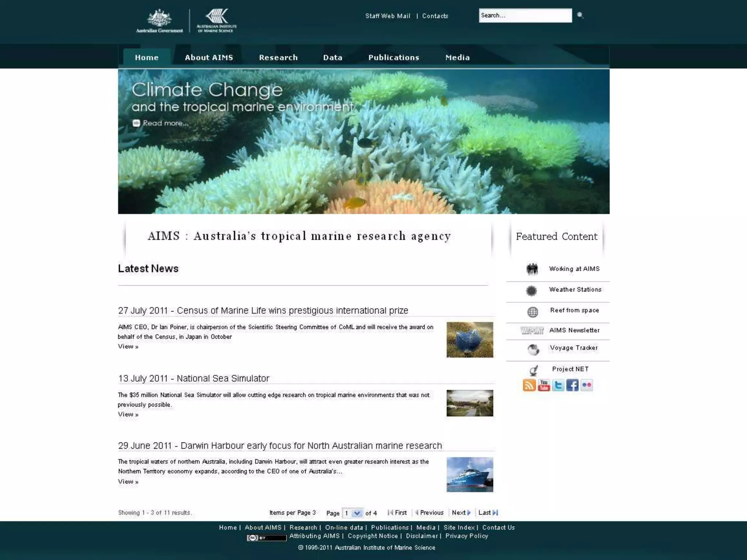Screen dimensions: 747x560
Task: Open the blue ship news thumbnail
Action: 469,474
